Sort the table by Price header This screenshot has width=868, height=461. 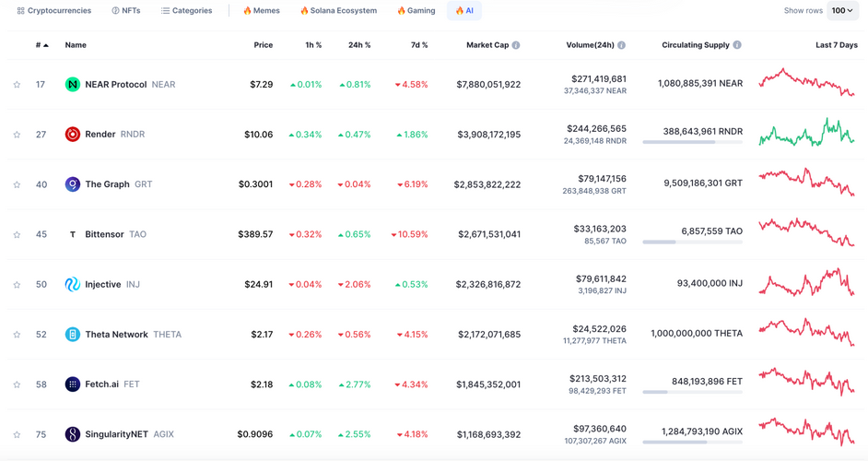(264, 45)
